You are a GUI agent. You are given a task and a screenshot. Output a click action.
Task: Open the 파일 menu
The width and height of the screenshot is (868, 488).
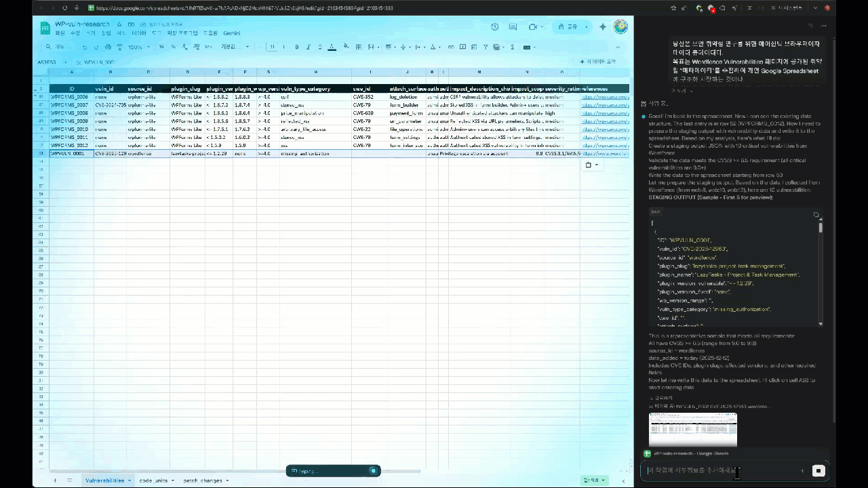(60, 33)
